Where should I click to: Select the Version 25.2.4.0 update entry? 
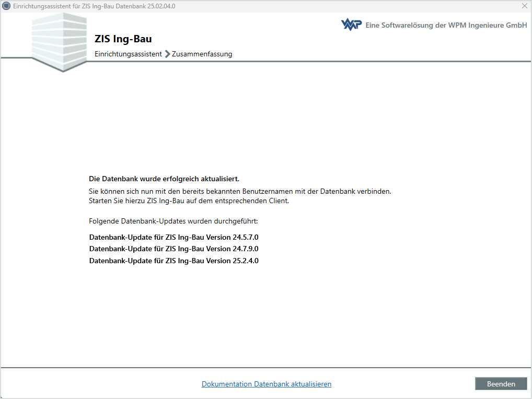coord(174,261)
